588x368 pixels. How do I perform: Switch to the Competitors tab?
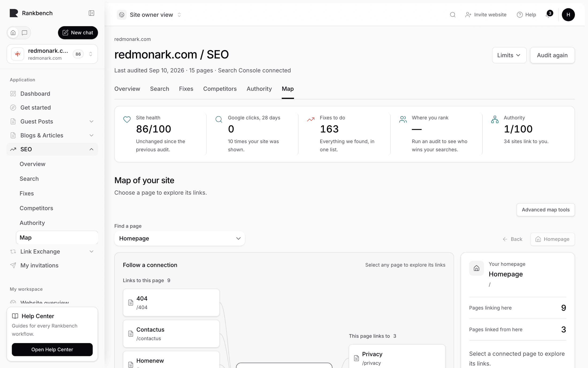pos(220,89)
